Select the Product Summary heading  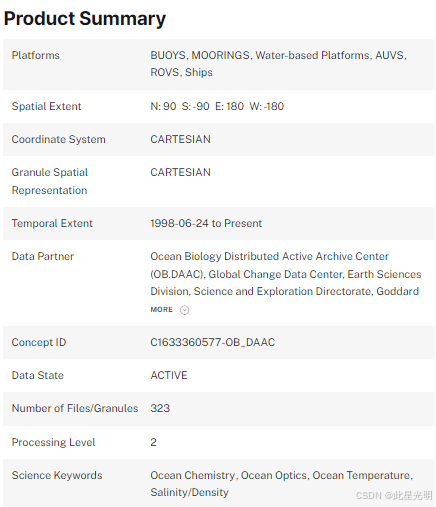pos(85,19)
